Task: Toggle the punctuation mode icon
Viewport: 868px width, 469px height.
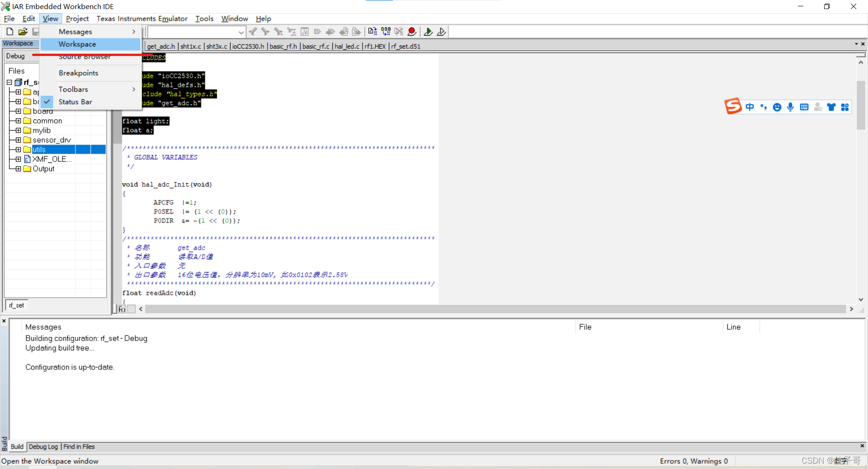Action: (764, 107)
